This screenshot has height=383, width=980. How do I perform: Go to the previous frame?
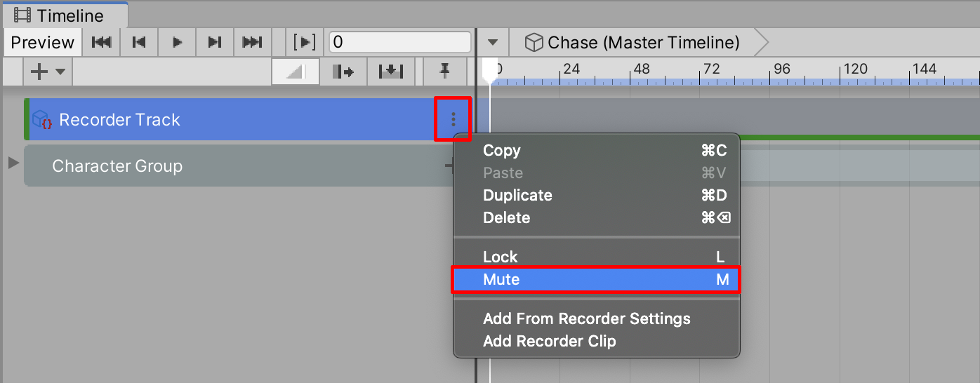tap(139, 43)
